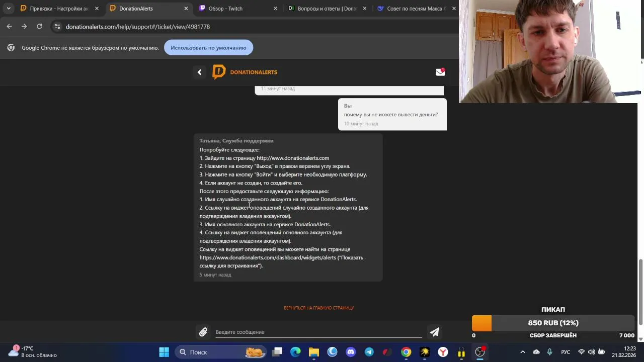Image resolution: width=644 pixels, height=362 pixels.
Task: Open Telegram from the taskbar
Action: pos(369,352)
